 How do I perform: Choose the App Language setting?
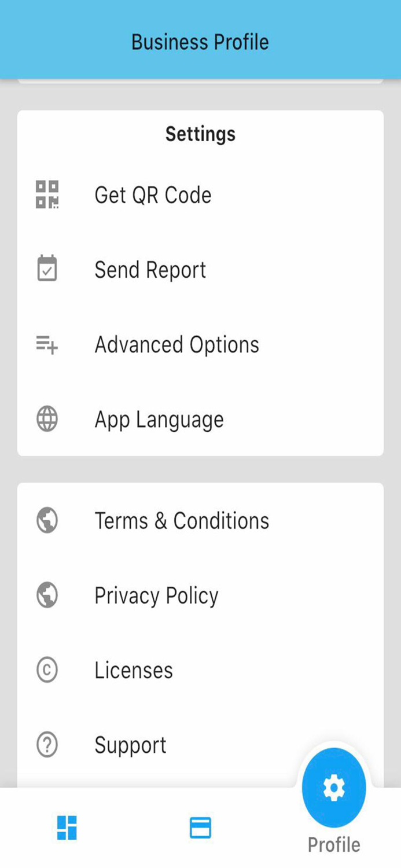[x=159, y=420]
